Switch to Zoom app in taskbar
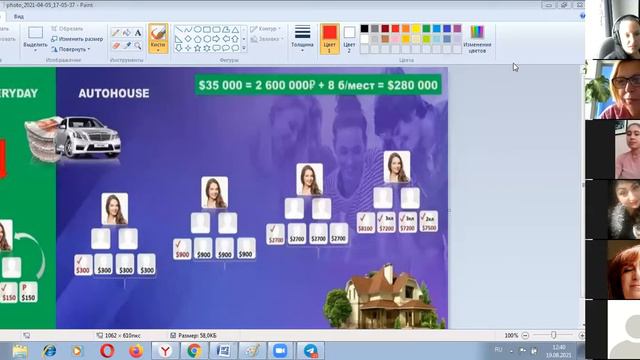 point(280,351)
